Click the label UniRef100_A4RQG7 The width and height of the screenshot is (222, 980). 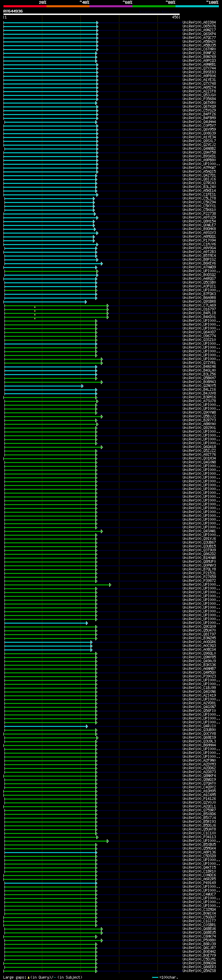(x=199, y=278)
